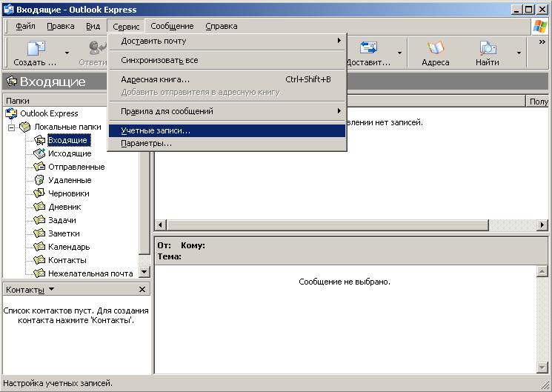Screen dimensions: 552x392
Task: Click the Входящие inbox folder icon
Action: coord(39,140)
